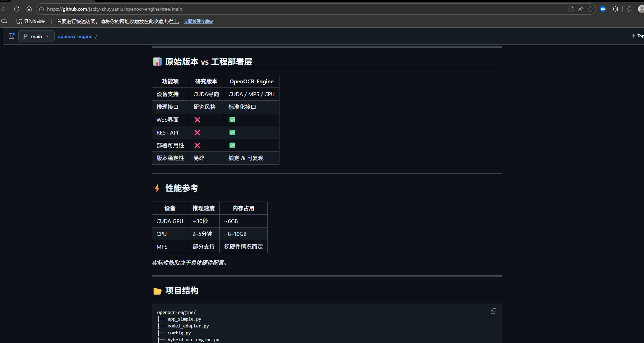Jump to Top of the page
Screen dimensions: 644x343
637,36
